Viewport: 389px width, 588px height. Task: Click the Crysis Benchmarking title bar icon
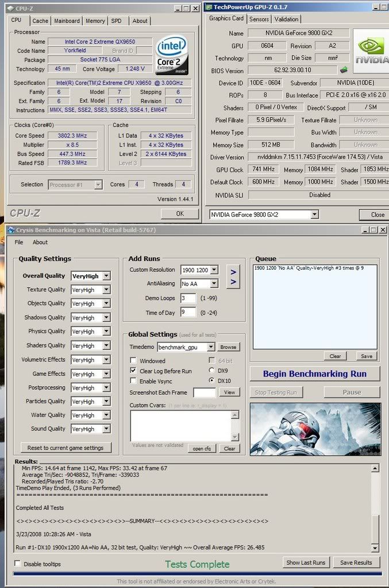tap(11, 230)
